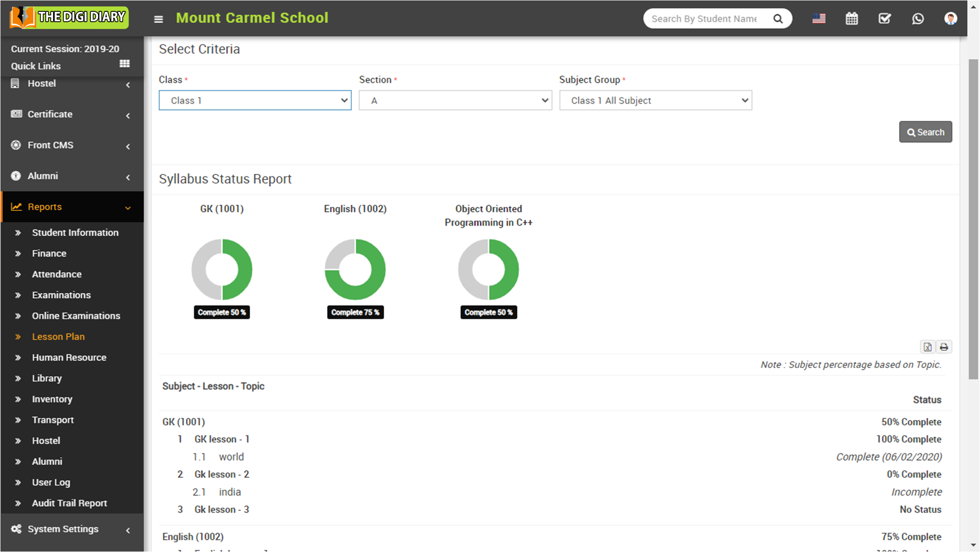Click the US flag language icon

pyautogui.click(x=819, y=19)
